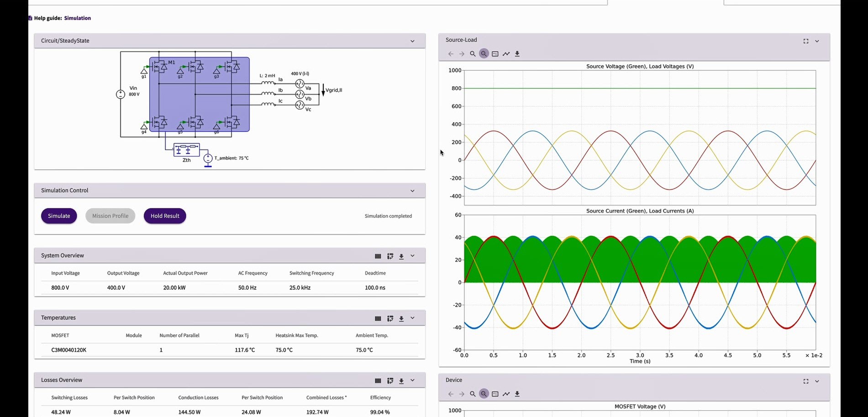The height and width of the screenshot is (417, 868).
Task: Click the zoom-in magnifier on Source-Load toolbar
Action: coord(473,53)
